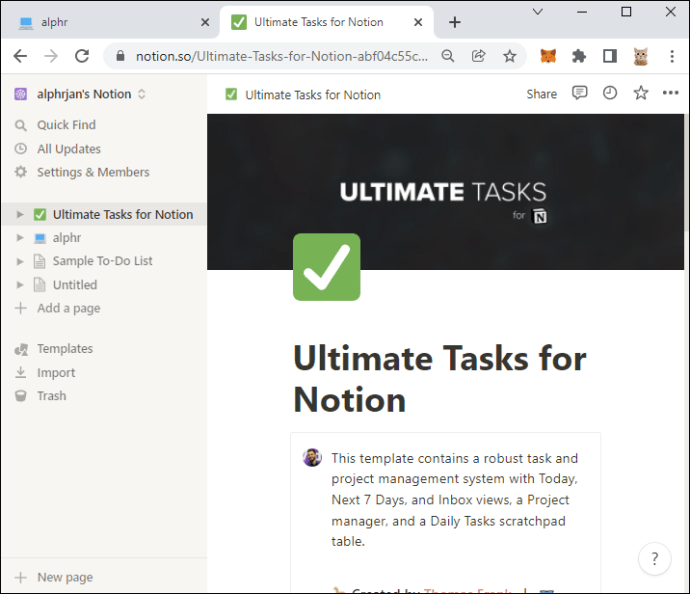This screenshot has height=594, width=690.
Task: Open the MetaMask fox extension
Action: click(x=548, y=56)
